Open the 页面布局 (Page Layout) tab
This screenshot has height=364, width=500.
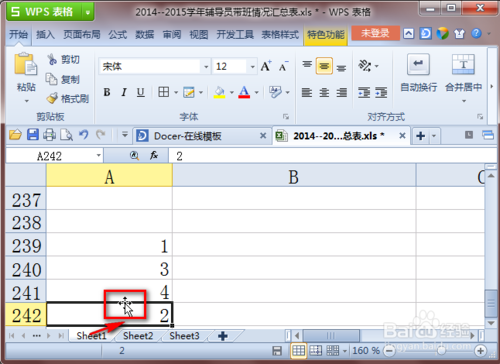82,34
